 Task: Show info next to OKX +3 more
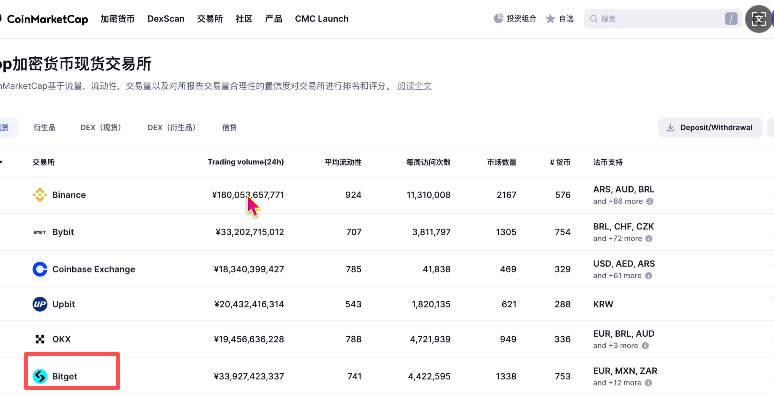pyautogui.click(x=645, y=346)
